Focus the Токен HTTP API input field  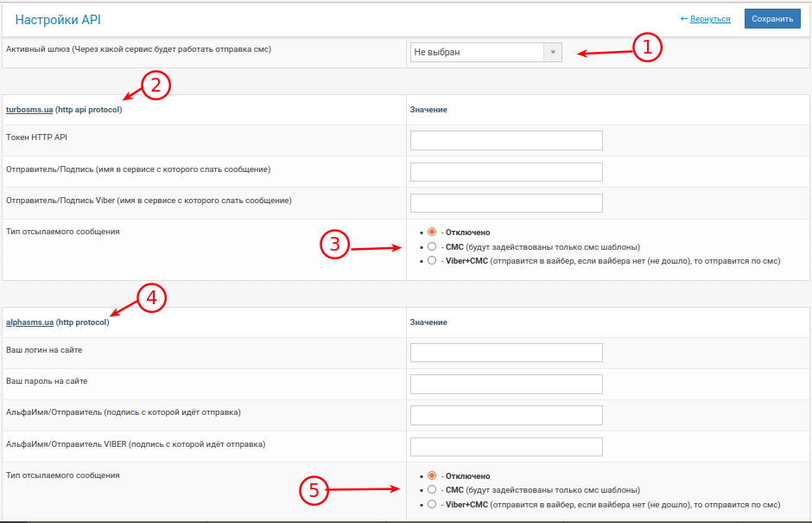506,140
